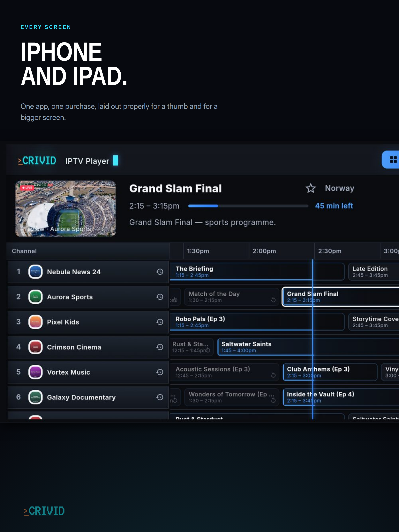Click the grid view button in header
This screenshot has width=399, height=532.
[x=391, y=159]
